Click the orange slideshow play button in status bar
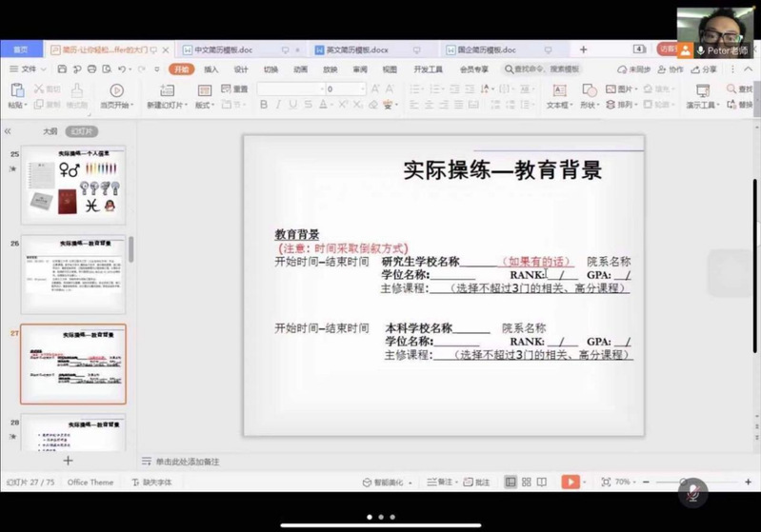 pyautogui.click(x=570, y=483)
